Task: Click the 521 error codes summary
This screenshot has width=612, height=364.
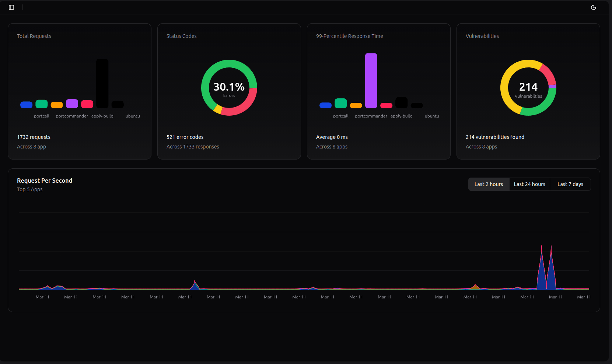Action: click(185, 137)
